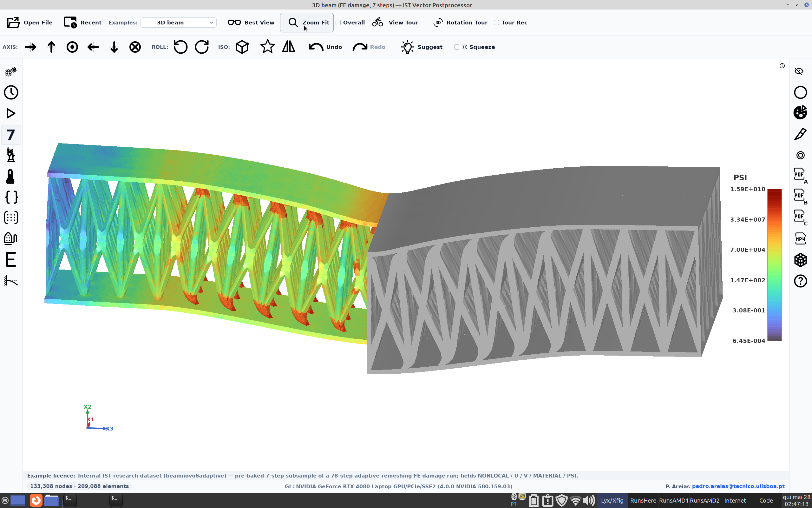Click the mirror view icon
This screenshot has height=508, width=812.
[289, 46]
